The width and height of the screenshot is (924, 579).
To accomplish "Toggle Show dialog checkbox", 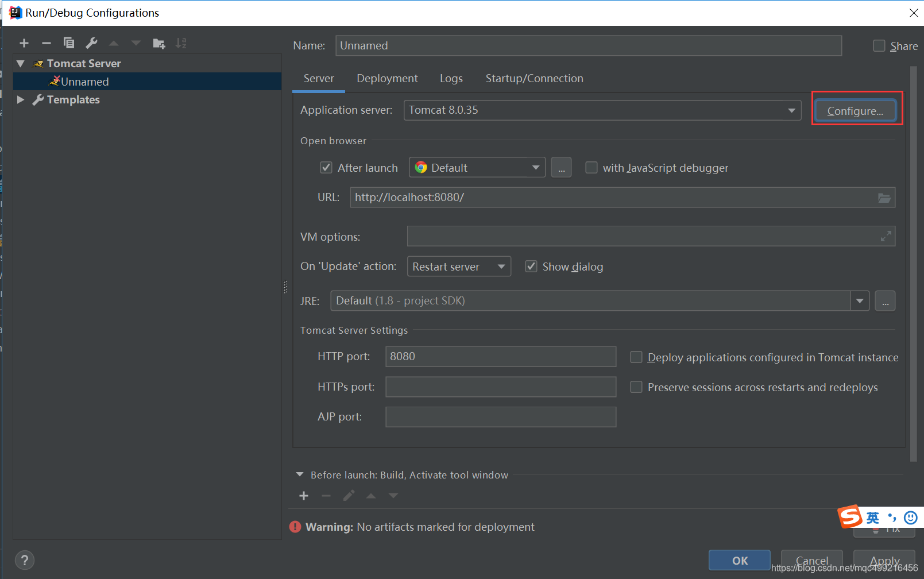I will [531, 267].
